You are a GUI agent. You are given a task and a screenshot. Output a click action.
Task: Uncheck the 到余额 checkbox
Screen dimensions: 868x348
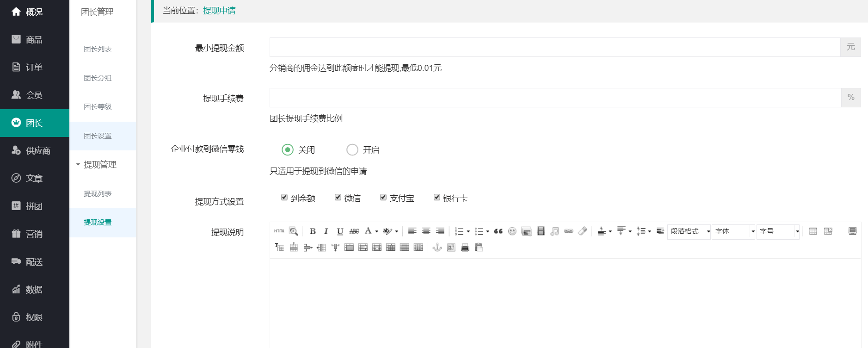click(x=284, y=197)
